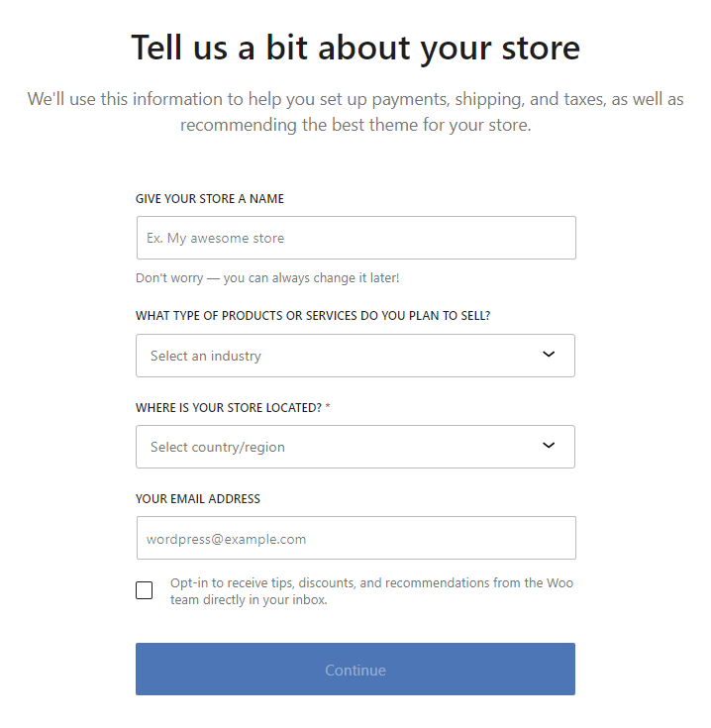Click the store name input field
This screenshot has width=711, height=728.
(x=355, y=238)
